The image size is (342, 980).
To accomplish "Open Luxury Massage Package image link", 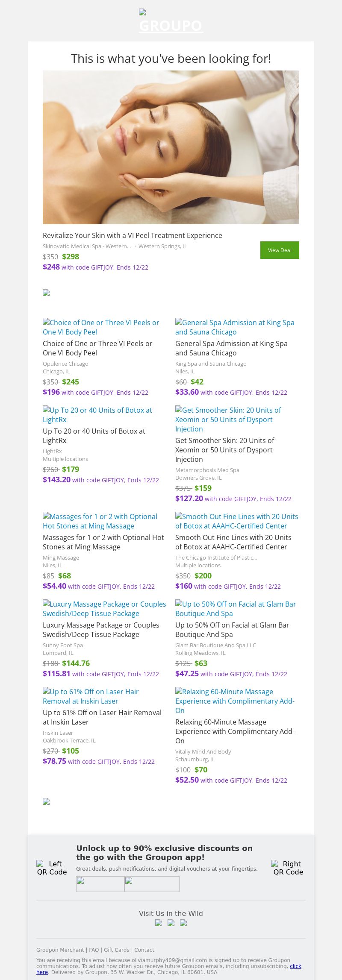I will pyautogui.click(x=104, y=609).
